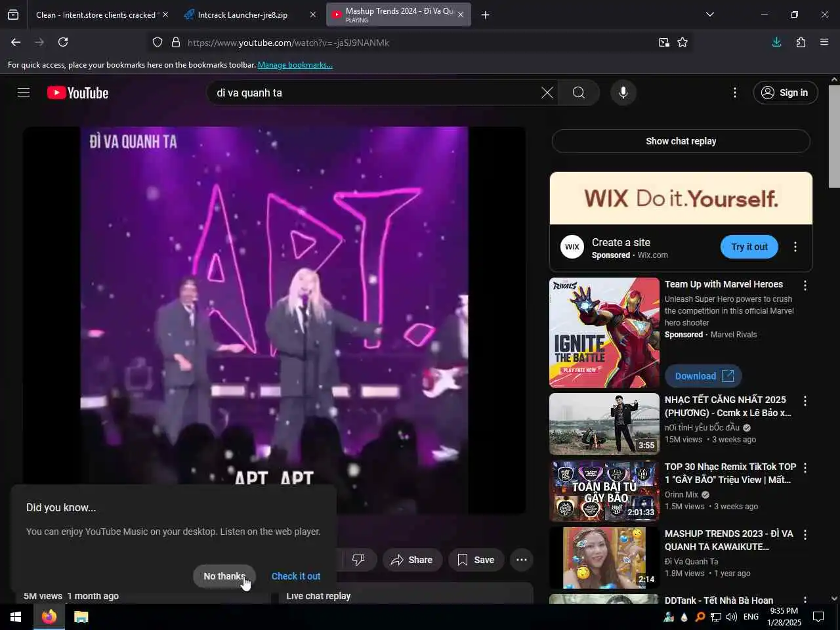Click DDTank - Tết Nhà Bà Hoan title
This screenshot has height=630, width=840.
[x=719, y=600]
